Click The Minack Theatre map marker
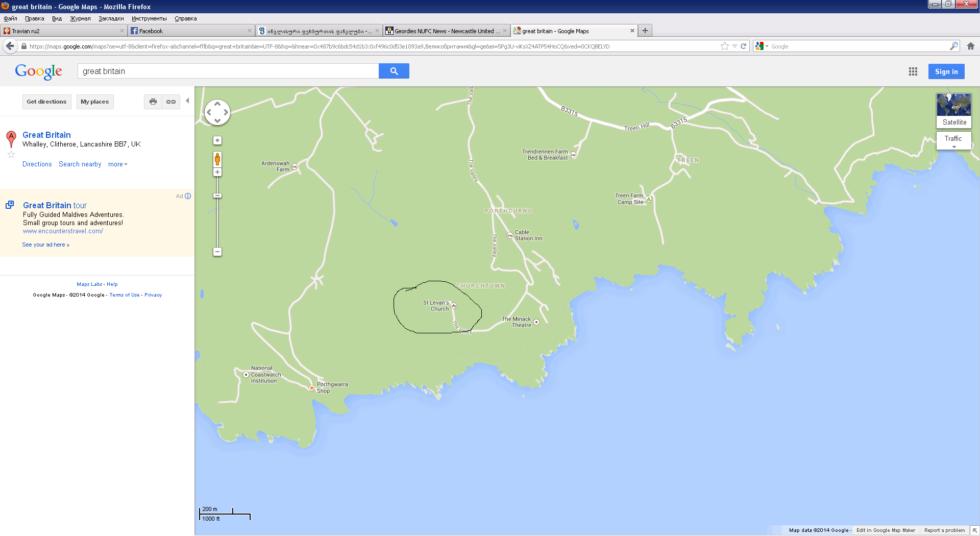This screenshot has height=536, width=980. coord(536,322)
